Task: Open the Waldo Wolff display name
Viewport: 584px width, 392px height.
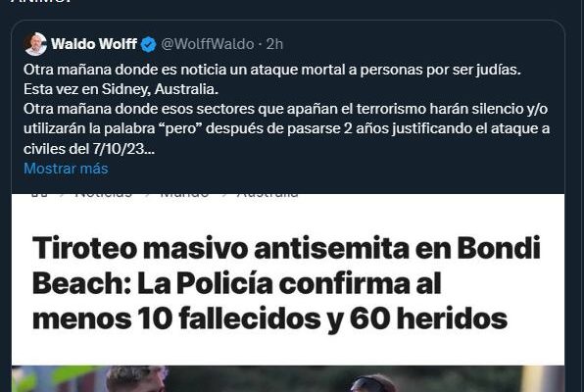Action: [94, 44]
